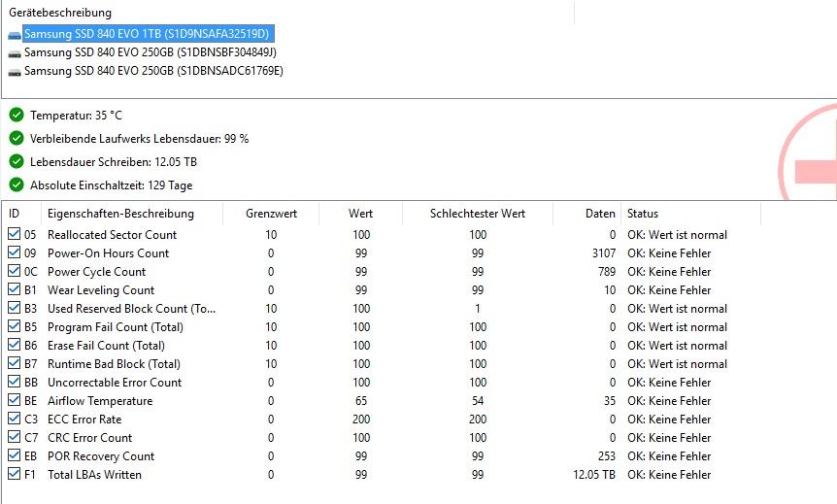Click the 12.05 TB data value in Total LBAs row
Image resolution: width=837 pixels, height=504 pixels.
point(594,475)
